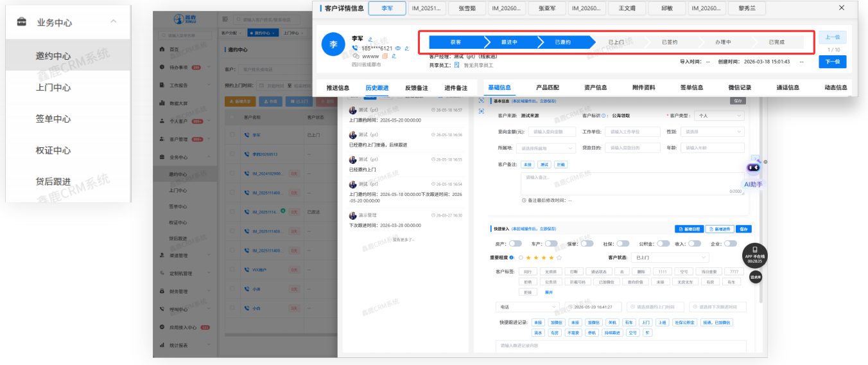Open the 性别 dropdown
Image resolution: width=868 pixels, height=365 pixels.
click(x=712, y=132)
